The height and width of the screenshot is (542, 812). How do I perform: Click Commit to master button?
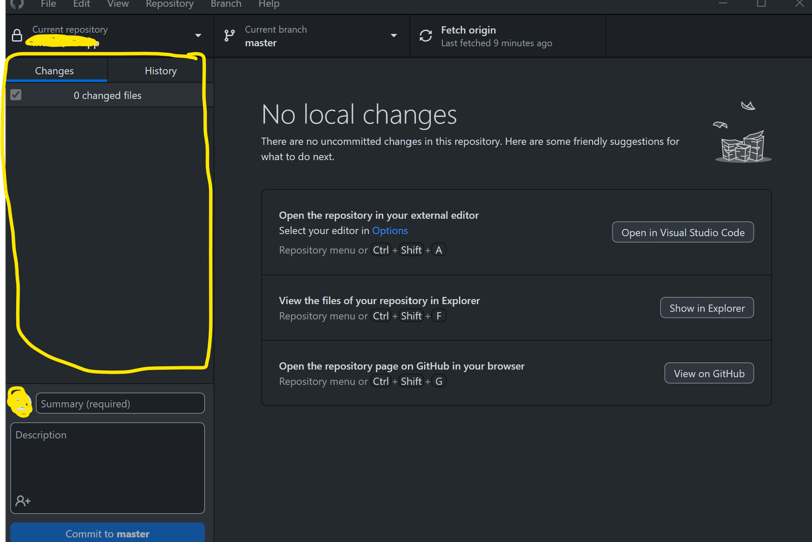click(x=107, y=533)
